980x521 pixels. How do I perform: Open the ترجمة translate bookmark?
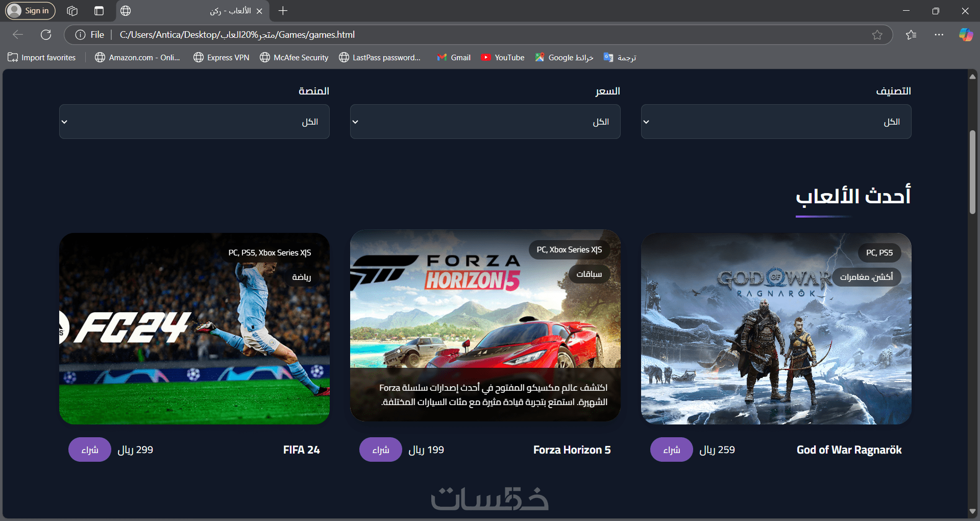point(620,58)
